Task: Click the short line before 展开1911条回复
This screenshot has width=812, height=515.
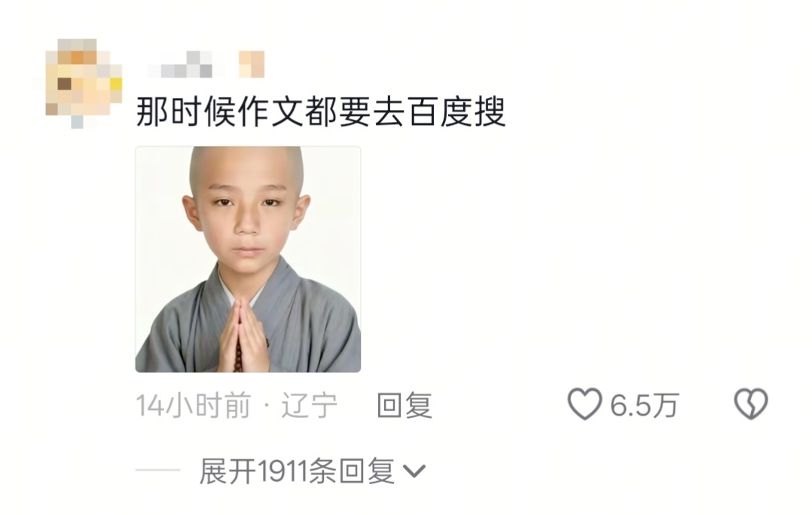Action: pos(158,471)
